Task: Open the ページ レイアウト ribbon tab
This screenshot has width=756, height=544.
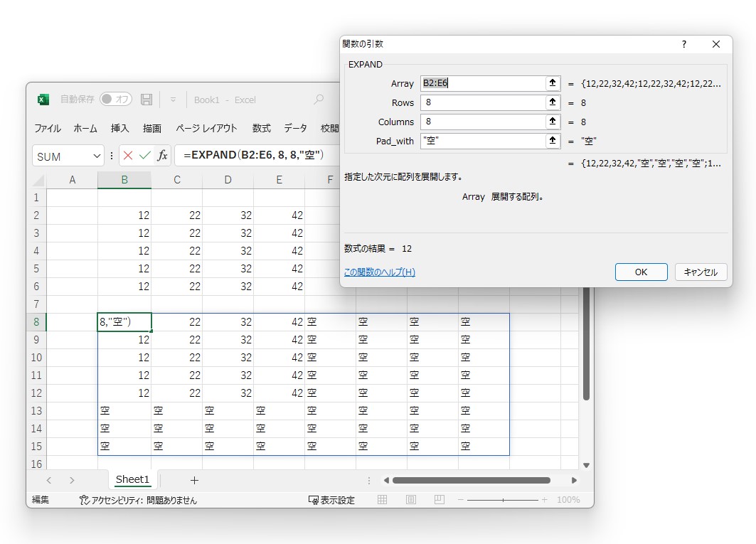Action: click(206, 128)
